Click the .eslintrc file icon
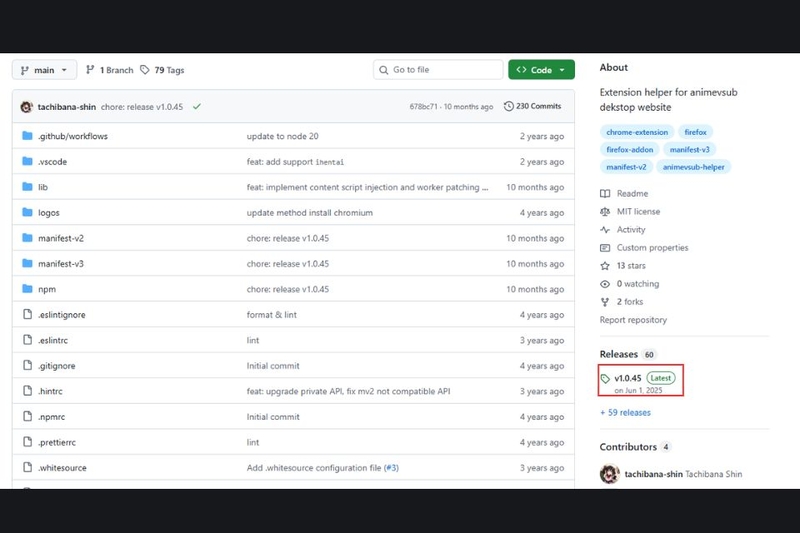This screenshot has height=533, width=800. pyautogui.click(x=28, y=340)
